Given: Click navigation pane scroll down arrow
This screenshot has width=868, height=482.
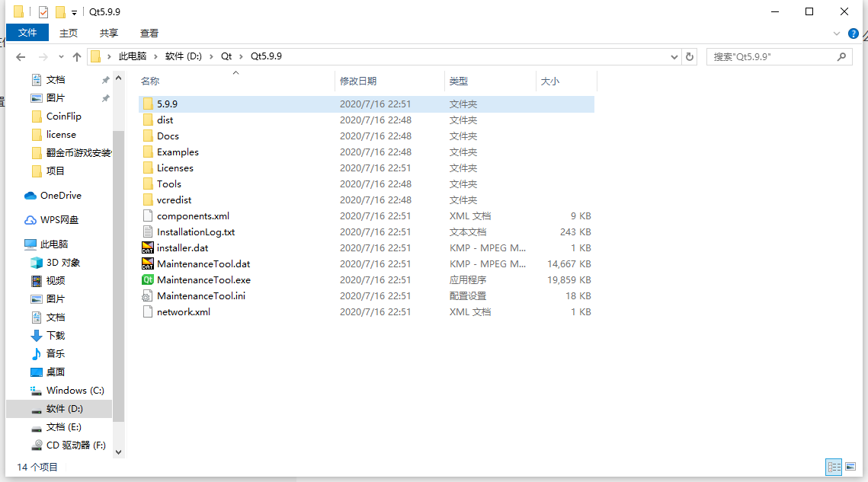Looking at the screenshot, I should click(x=118, y=452).
